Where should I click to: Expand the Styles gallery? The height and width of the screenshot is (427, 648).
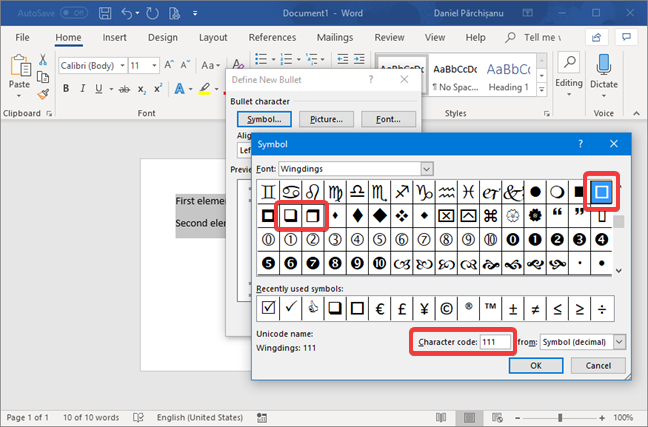(542, 90)
